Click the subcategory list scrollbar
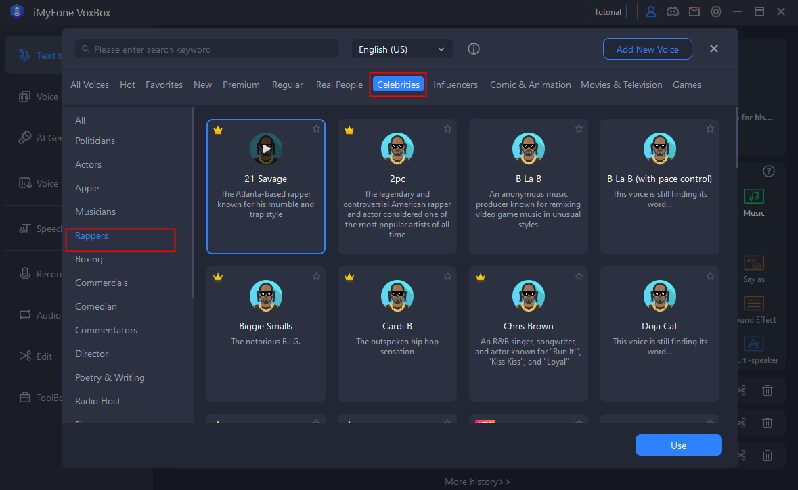The width and height of the screenshot is (798, 490). coord(192,203)
